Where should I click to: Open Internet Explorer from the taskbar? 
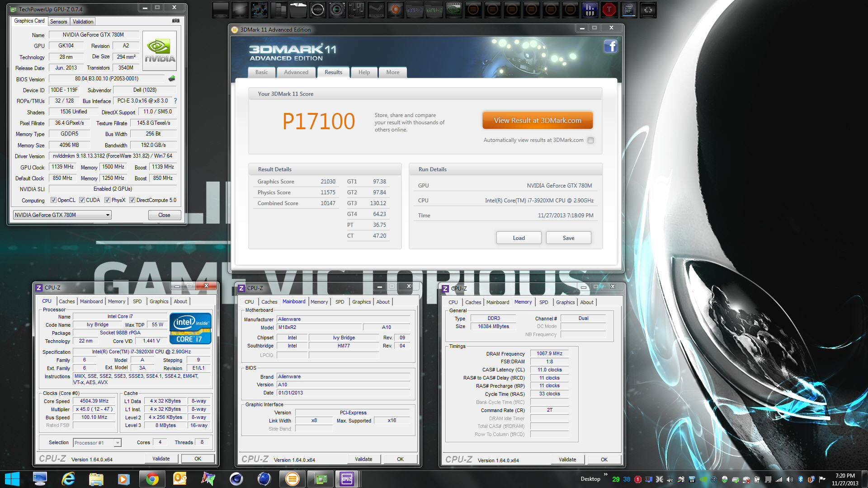(68, 479)
